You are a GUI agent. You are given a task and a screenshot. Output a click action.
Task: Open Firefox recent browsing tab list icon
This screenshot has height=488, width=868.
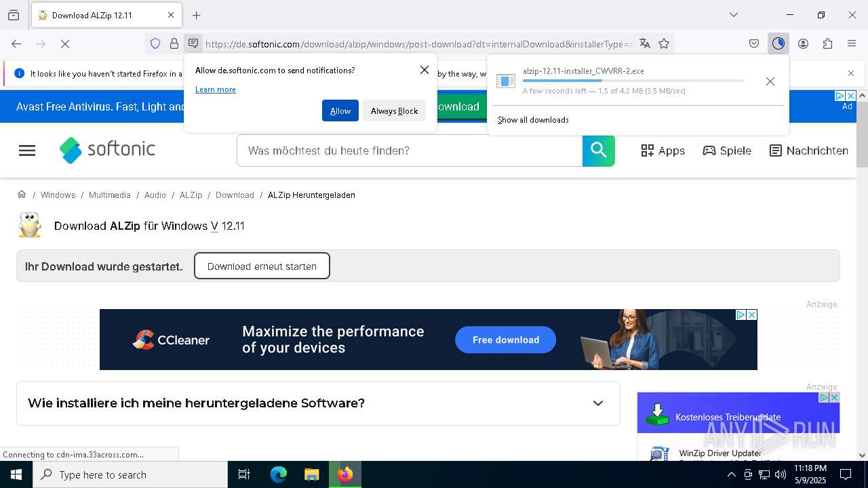[x=14, y=15]
